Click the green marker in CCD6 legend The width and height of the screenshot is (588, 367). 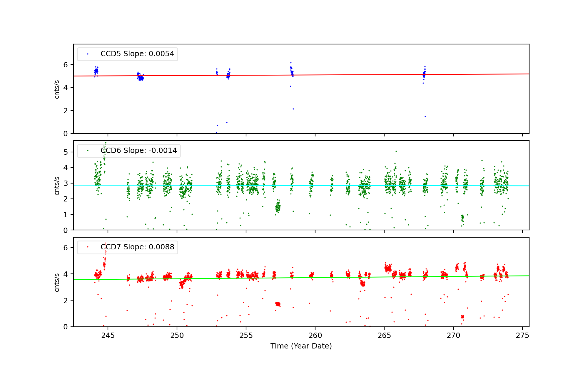88,151
